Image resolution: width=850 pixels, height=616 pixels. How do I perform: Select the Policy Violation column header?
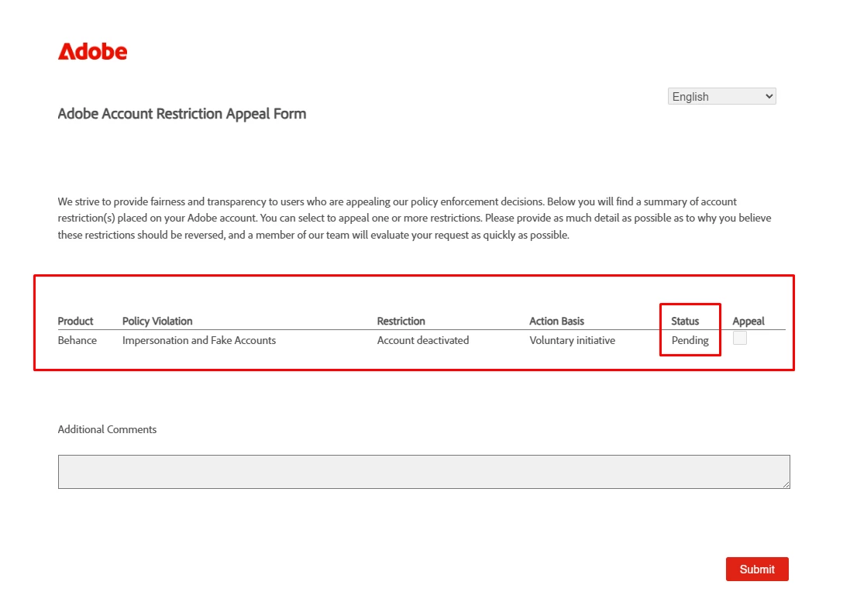(x=157, y=321)
